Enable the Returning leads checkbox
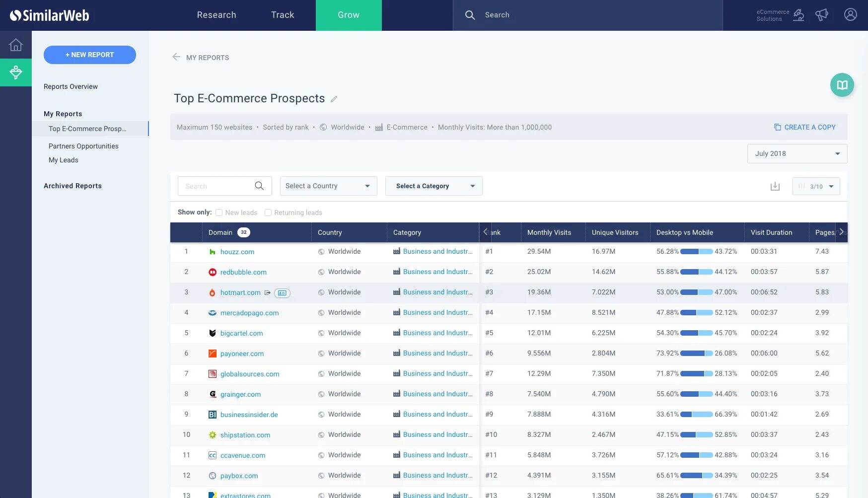The image size is (868, 498). click(x=268, y=213)
